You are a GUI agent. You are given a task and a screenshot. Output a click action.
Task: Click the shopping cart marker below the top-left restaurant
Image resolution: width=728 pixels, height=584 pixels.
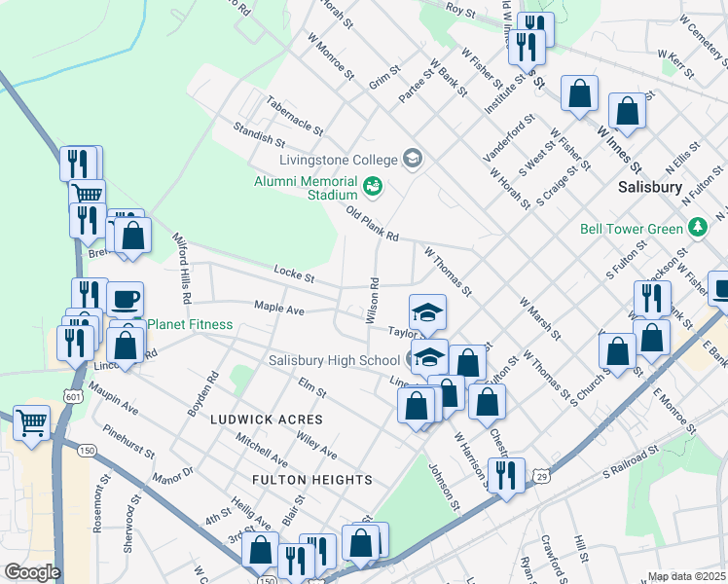87,194
